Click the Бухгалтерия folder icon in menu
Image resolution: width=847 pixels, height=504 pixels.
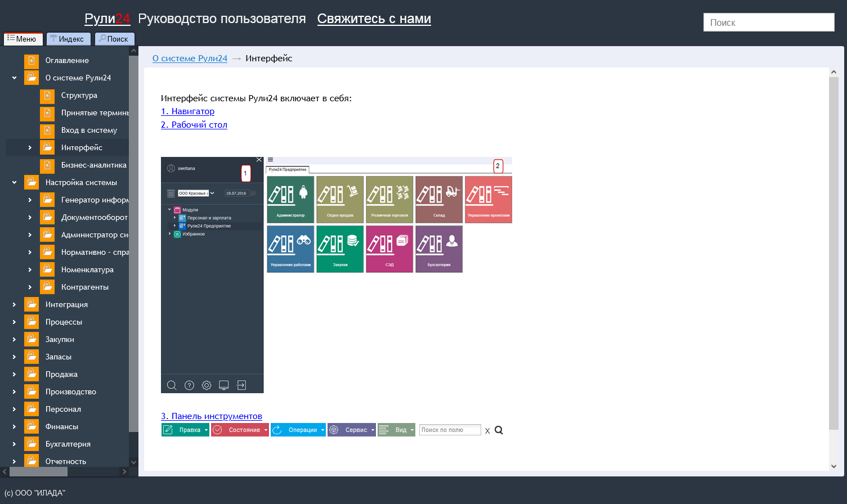tap(32, 444)
